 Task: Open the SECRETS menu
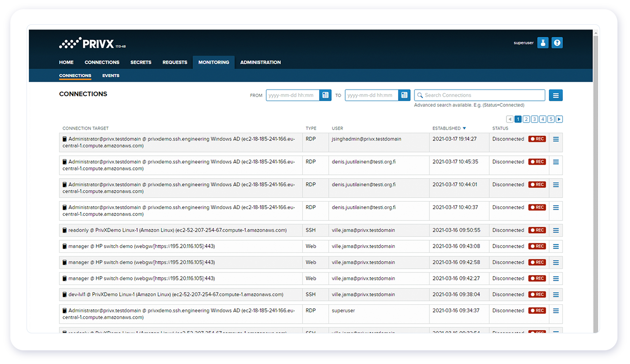tap(141, 62)
